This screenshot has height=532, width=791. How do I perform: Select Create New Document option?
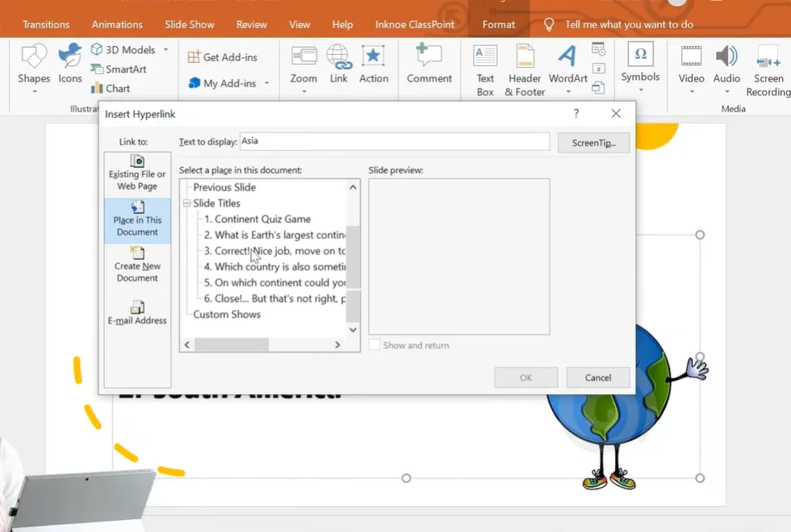[x=137, y=266]
